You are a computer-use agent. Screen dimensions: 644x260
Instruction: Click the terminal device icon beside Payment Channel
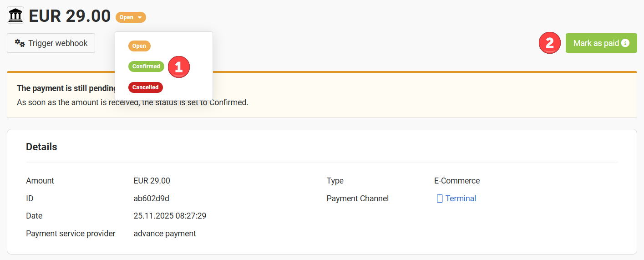439,199
